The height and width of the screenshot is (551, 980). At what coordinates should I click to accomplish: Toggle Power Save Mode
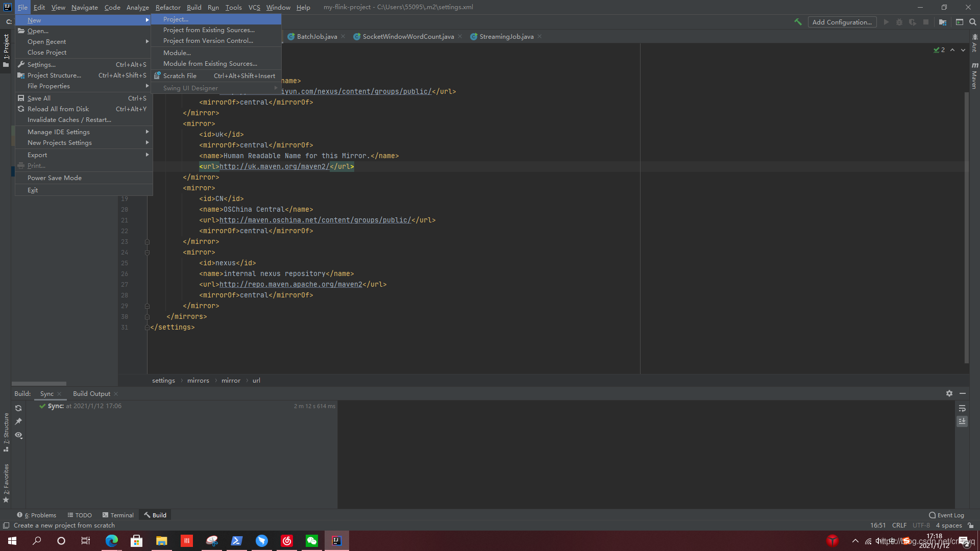pos(84,178)
